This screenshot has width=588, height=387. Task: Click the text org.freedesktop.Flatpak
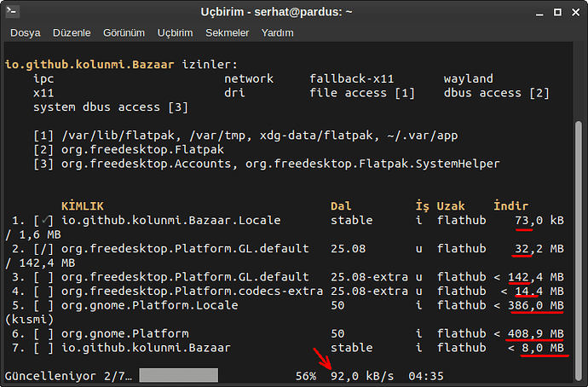[142, 150]
